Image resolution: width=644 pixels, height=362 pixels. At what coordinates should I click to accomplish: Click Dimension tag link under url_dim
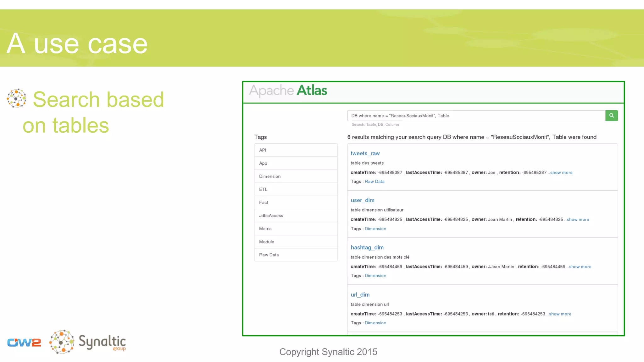375,323
